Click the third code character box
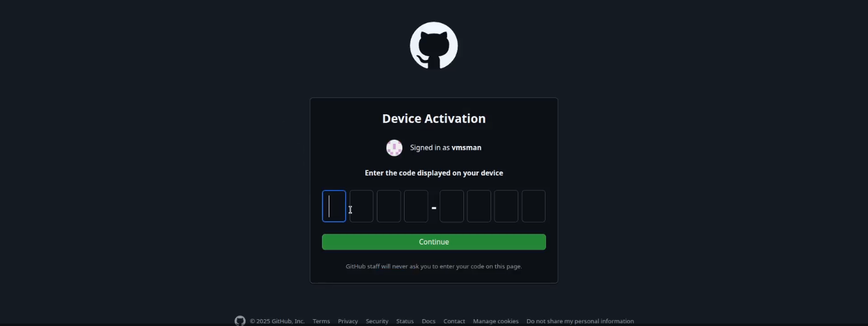 (389, 206)
